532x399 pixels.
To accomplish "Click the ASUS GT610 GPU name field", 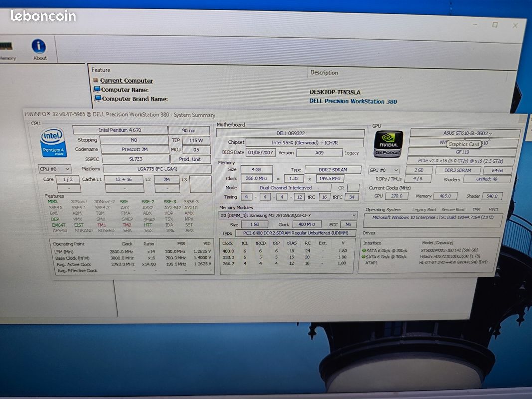I will click(465, 133).
